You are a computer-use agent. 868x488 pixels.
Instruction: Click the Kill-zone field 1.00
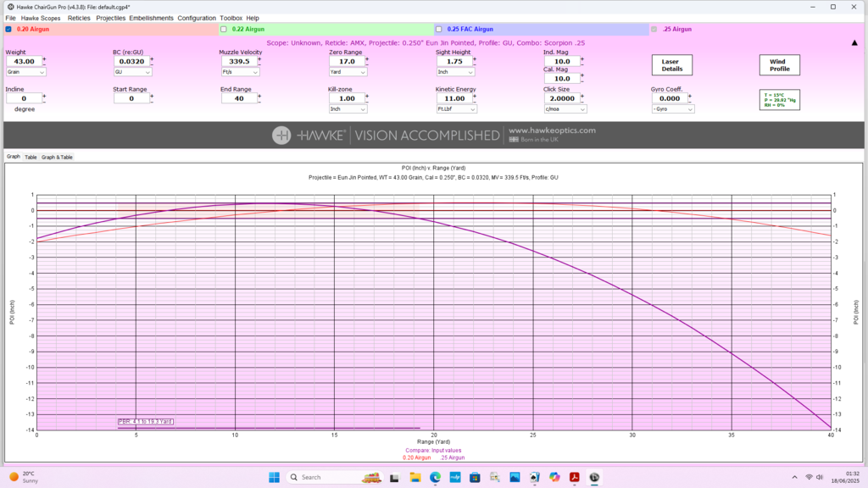(347, 98)
